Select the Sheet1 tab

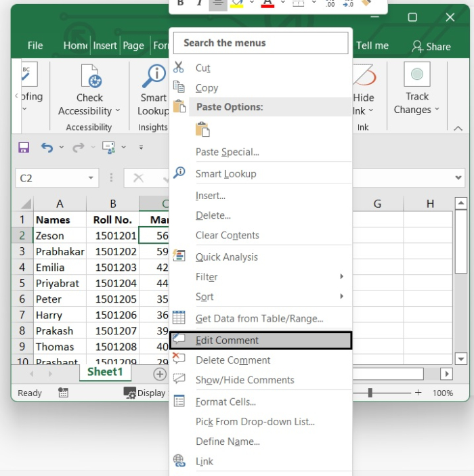(x=105, y=372)
